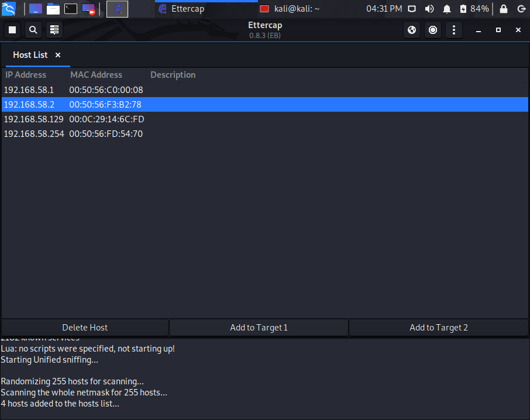The height and width of the screenshot is (420, 530).
Task: Click log line 'Starting Unified sniffing...'
Action: [x=49, y=360]
